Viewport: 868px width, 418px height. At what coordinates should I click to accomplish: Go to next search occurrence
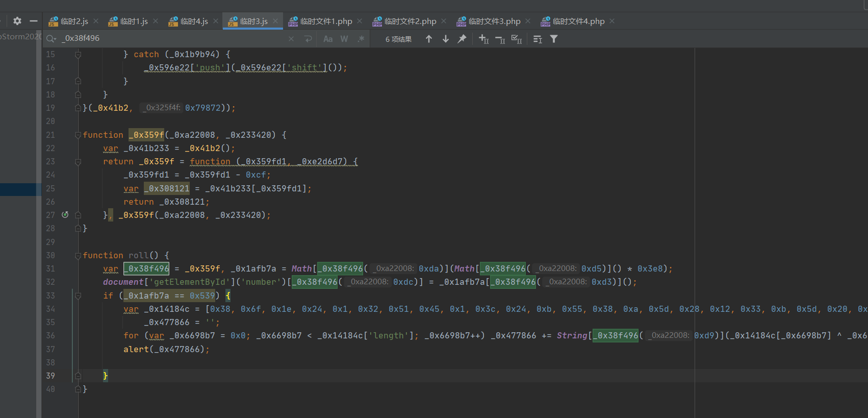[446, 39]
